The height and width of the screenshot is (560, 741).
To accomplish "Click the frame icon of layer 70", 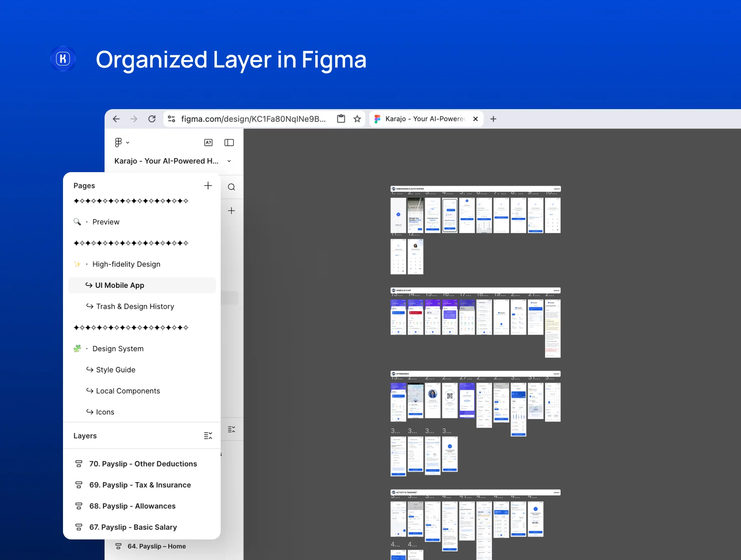I will [79, 464].
